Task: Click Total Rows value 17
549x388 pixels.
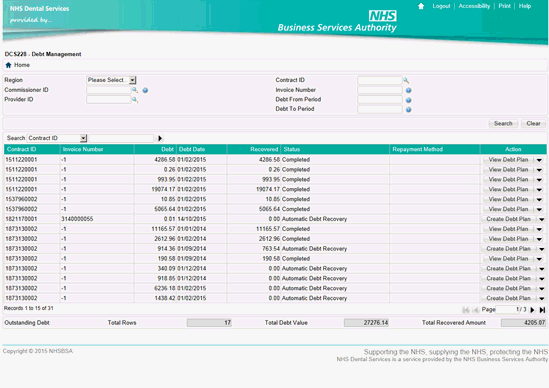Action: tap(209, 323)
